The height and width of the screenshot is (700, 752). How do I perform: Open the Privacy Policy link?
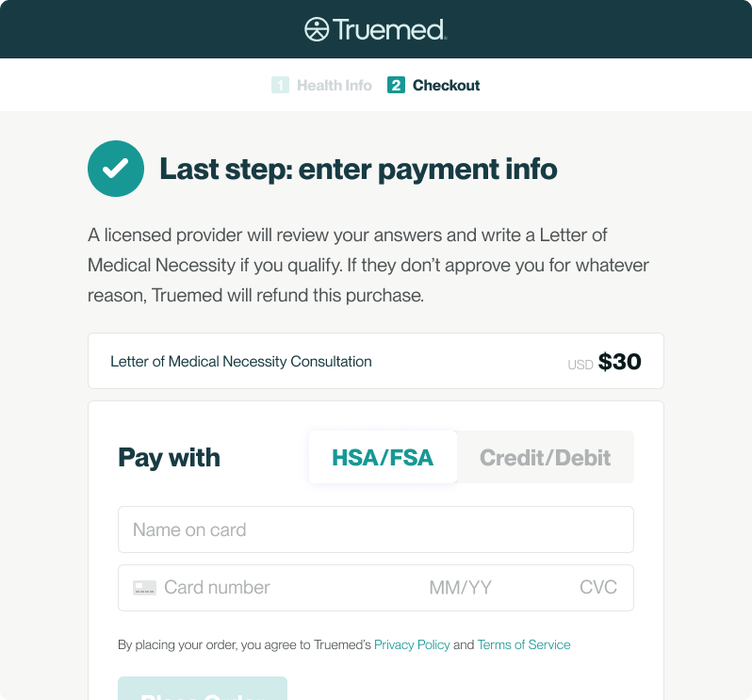tap(412, 644)
